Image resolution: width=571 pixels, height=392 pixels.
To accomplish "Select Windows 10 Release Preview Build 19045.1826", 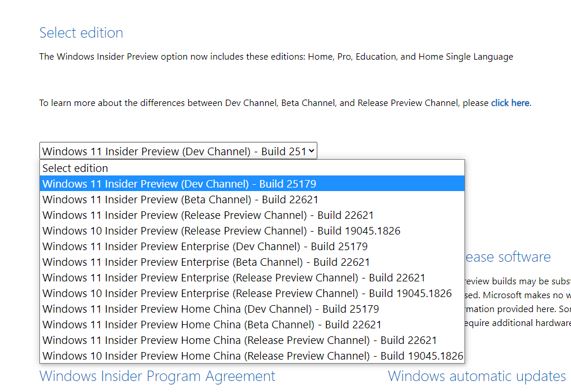I will click(252, 231).
